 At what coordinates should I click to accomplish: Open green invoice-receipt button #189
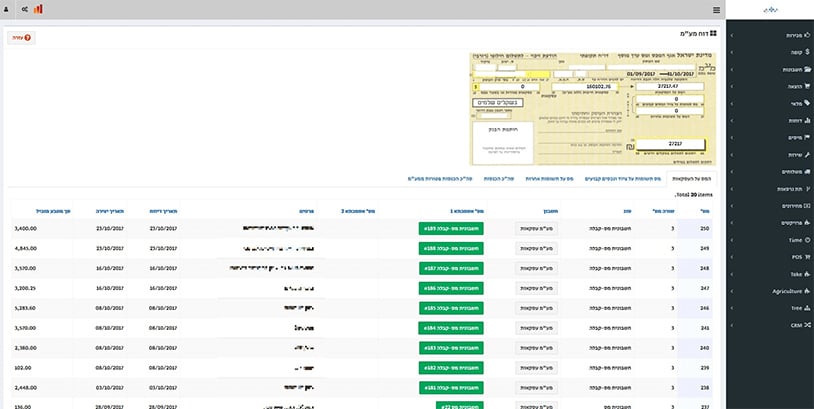[x=451, y=228]
